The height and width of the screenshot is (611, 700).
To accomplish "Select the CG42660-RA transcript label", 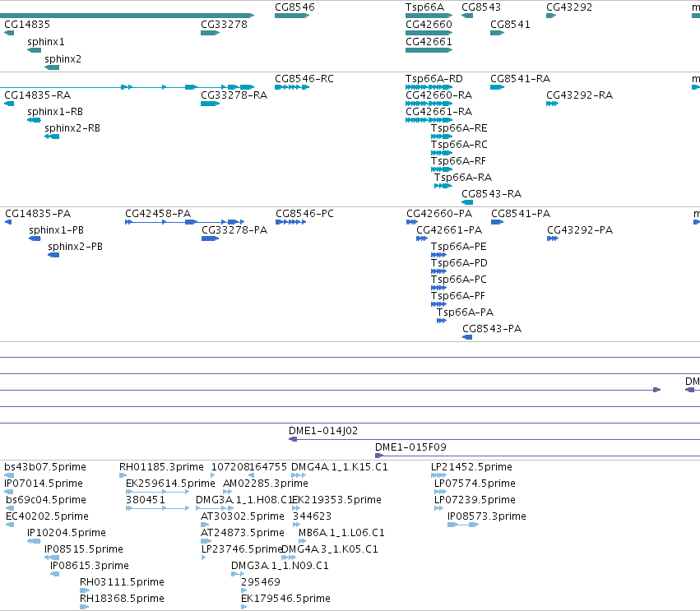I will coord(439,95).
